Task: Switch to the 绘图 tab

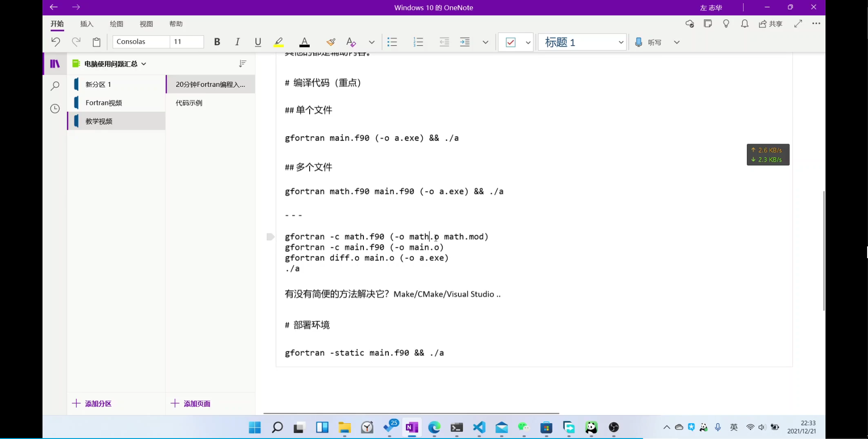Action: (x=117, y=24)
